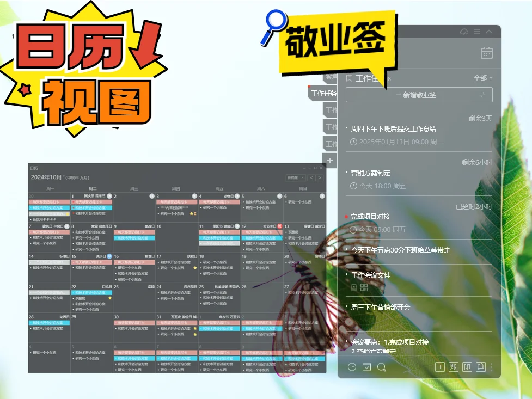Viewport: 532px width, 399px height.
Task: Open the 算 calculator icon in the bottom toolbar
Action: point(481,367)
